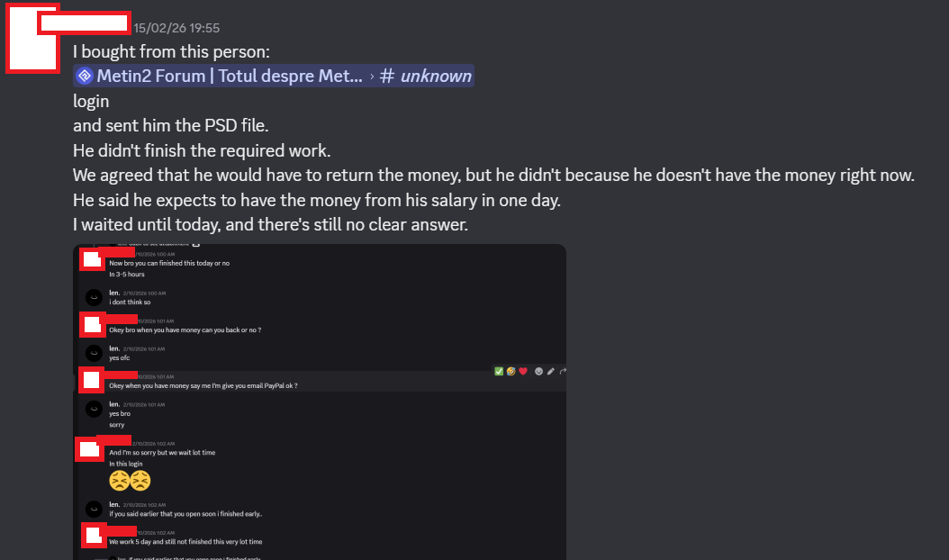React with the green checkmark emoji
The image size is (949, 560).
498,371
